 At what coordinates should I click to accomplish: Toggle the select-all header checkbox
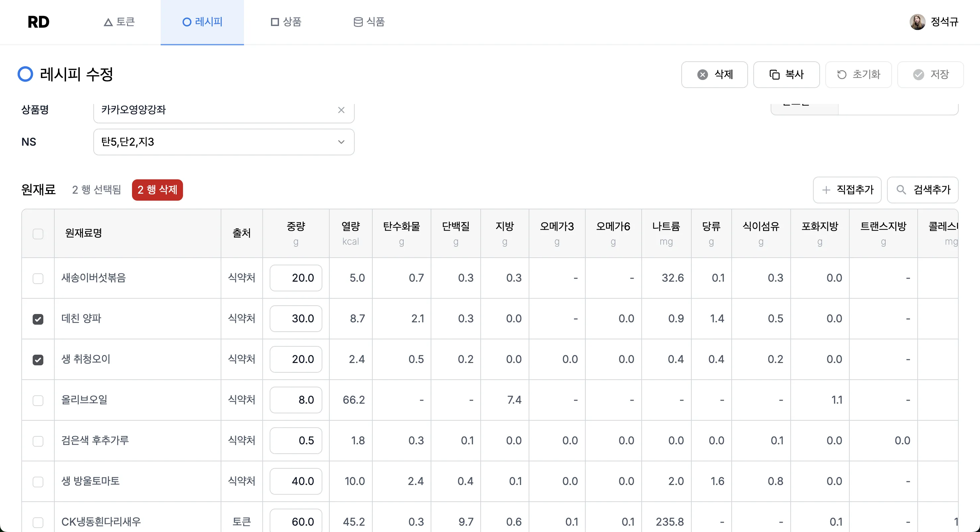38,234
